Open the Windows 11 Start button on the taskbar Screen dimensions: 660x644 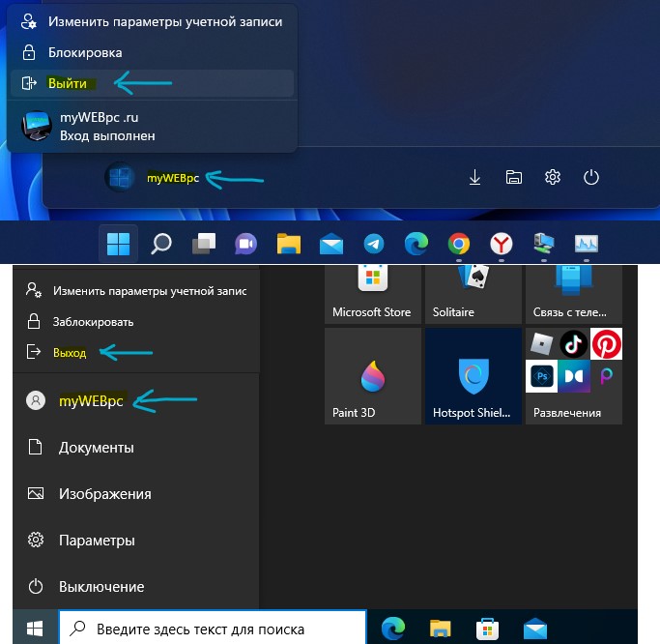click(118, 244)
